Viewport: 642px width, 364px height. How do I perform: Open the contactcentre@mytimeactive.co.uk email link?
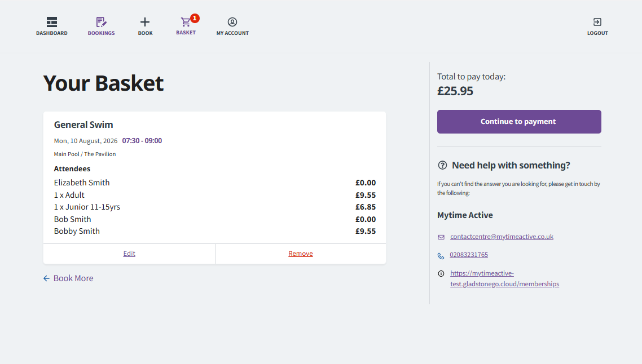[502, 237]
